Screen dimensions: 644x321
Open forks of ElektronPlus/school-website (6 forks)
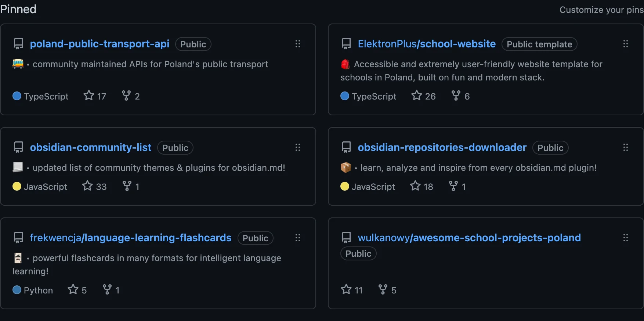click(460, 96)
